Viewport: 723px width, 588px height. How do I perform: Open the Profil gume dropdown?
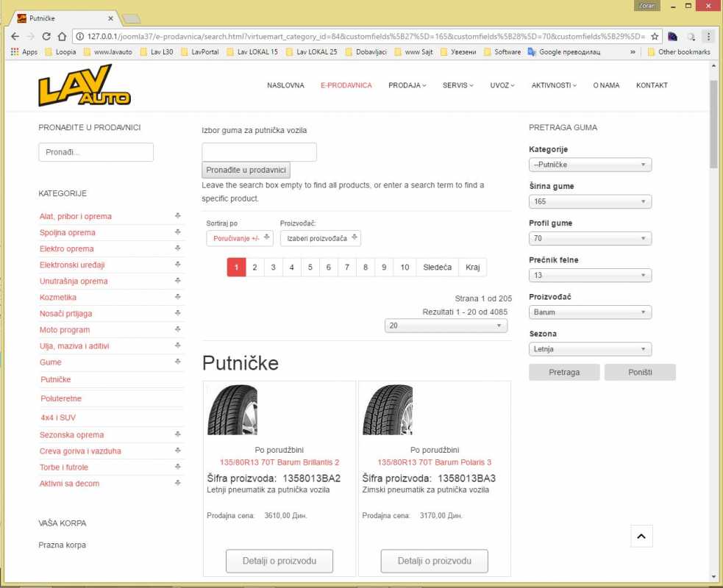(x=590, y=238)
